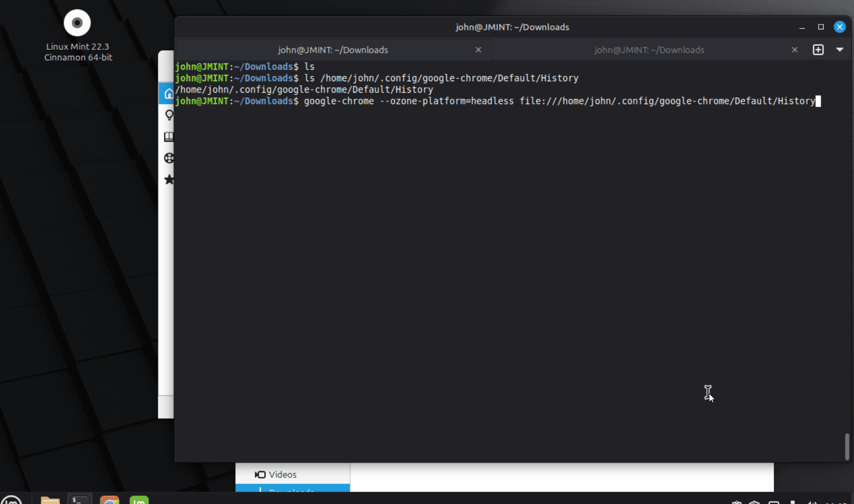
Task: Switch to the second john@JMINT ~/Downloads terminal tab
Action: pyautogui.click(x=649, y=50)
